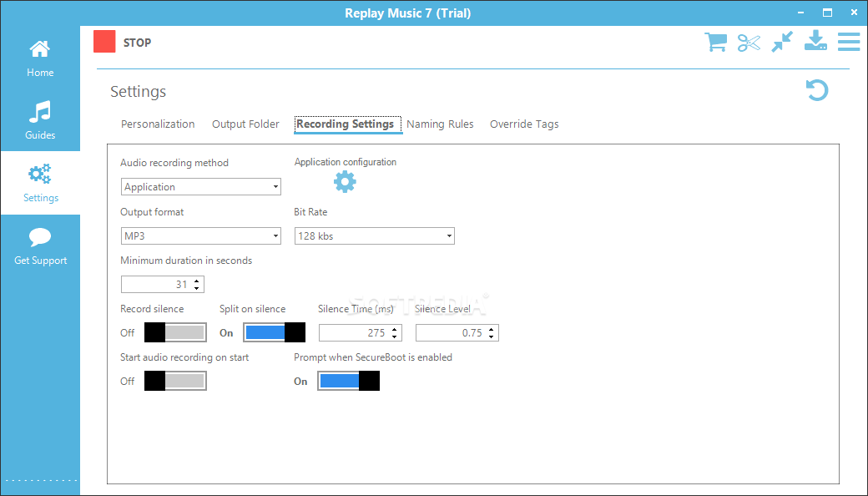The width and height of the screenshot is (868, 496).
Task: Increase Silence Time with up arrow
Action: click(x=394, y=329)
